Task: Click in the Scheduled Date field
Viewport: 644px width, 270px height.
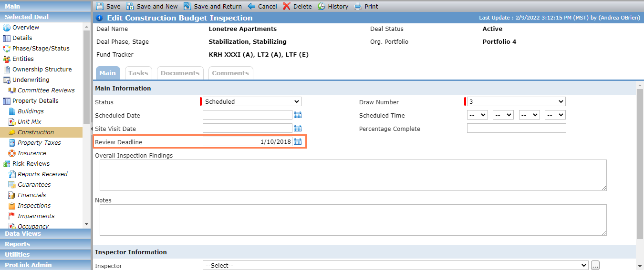Action: (x=248, y=115)
